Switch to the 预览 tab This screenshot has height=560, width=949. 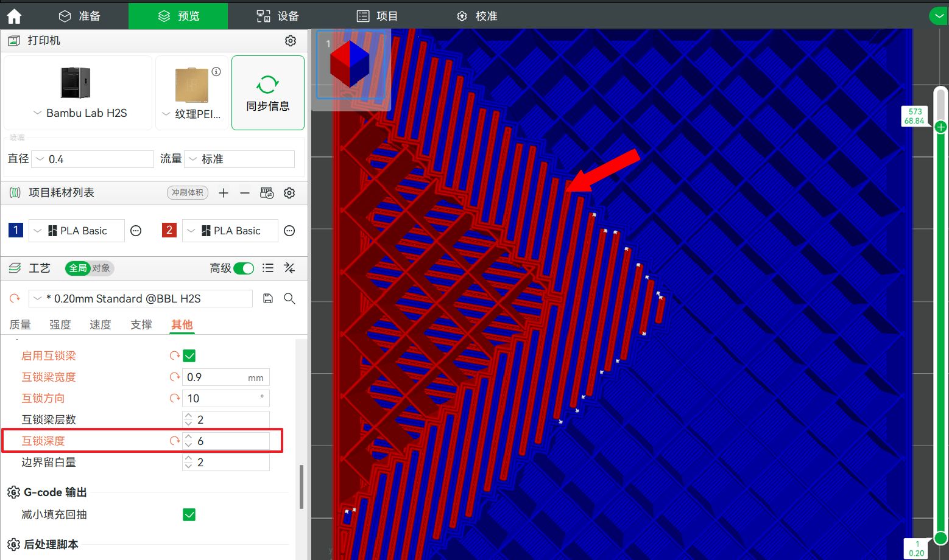(178, 16)
